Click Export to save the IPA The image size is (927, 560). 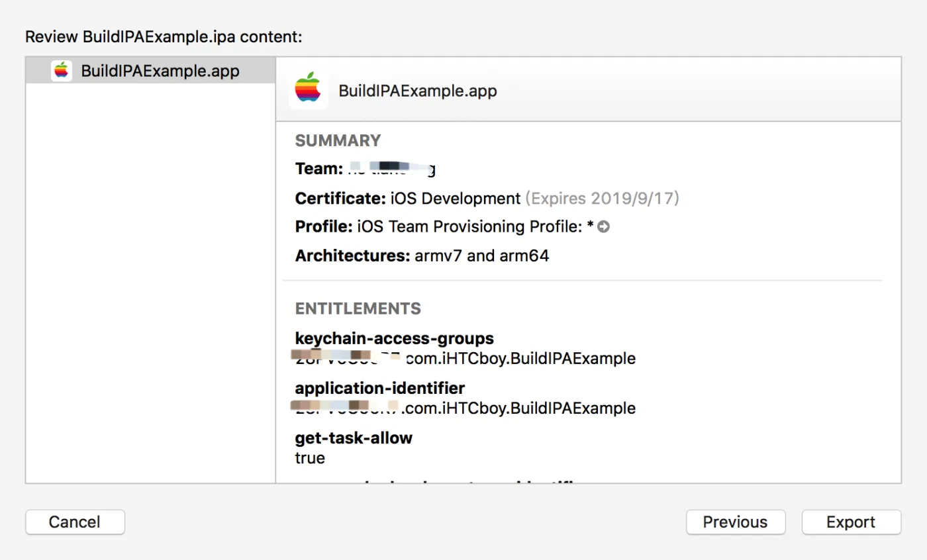click(x=851, y=522)
